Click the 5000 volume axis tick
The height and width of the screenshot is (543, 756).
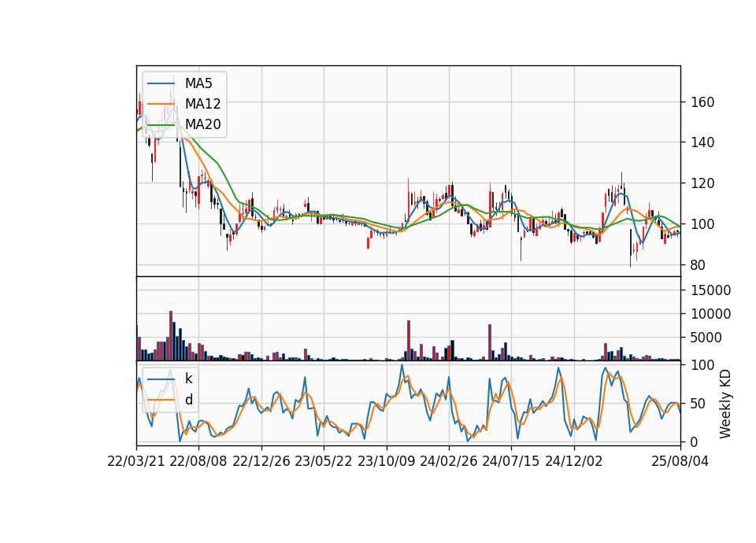tap(706, 338)
